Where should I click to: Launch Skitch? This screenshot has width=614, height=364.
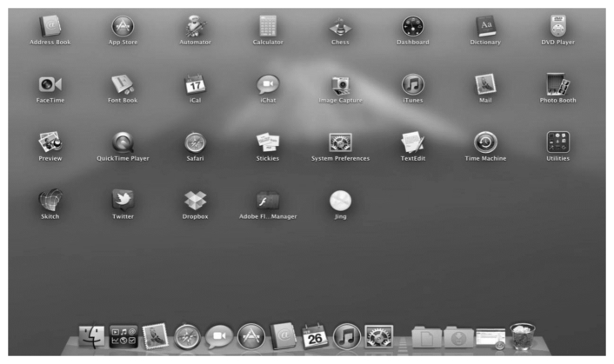point(50,200)
